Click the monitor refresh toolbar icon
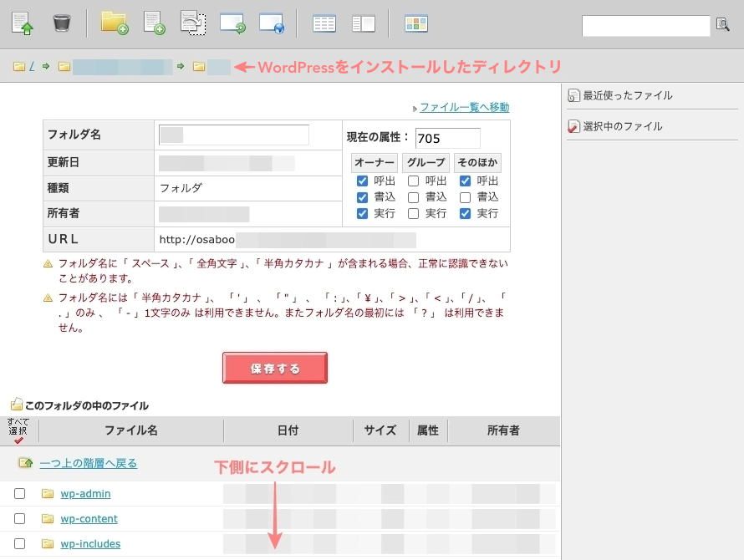744x560 pixels. [x=232, y=23]
